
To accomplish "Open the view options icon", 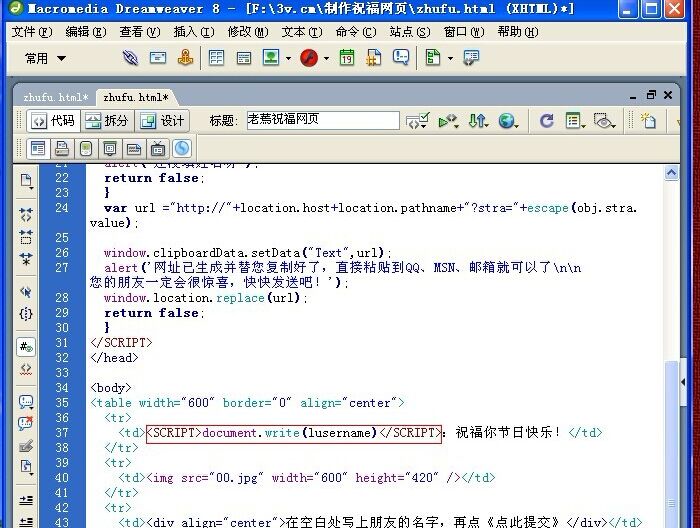I will (x=575, y=121).
